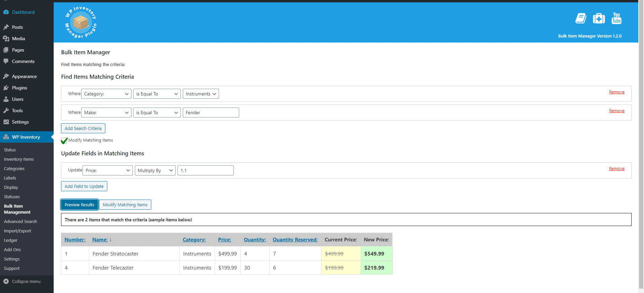Click the 1.1 multiplier input field
The image size is (644, 293).
point(206,170)
